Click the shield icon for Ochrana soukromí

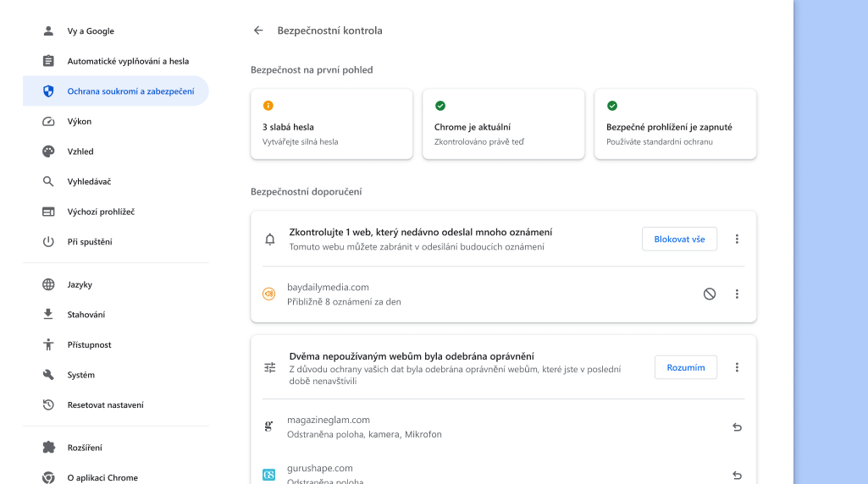pyautogui.click(x=48, y=91)
